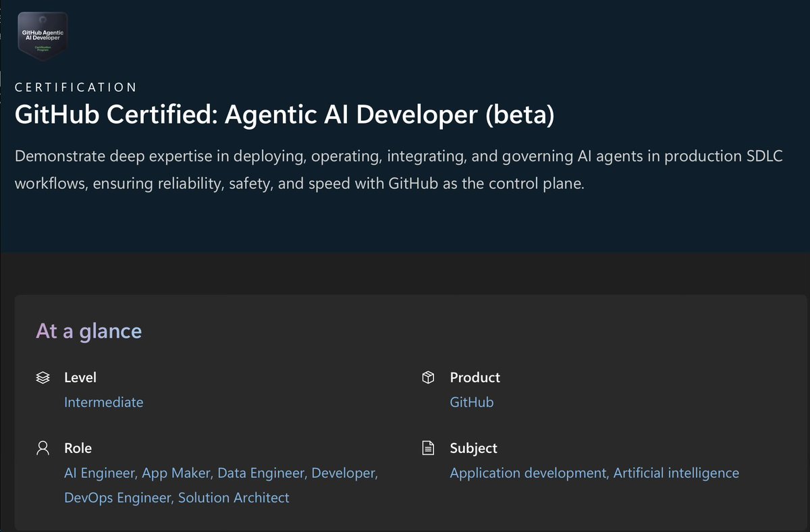Click the GitHub Agentic AI Developer badge
The image size is (810, 532).
(x=43, y=37)
